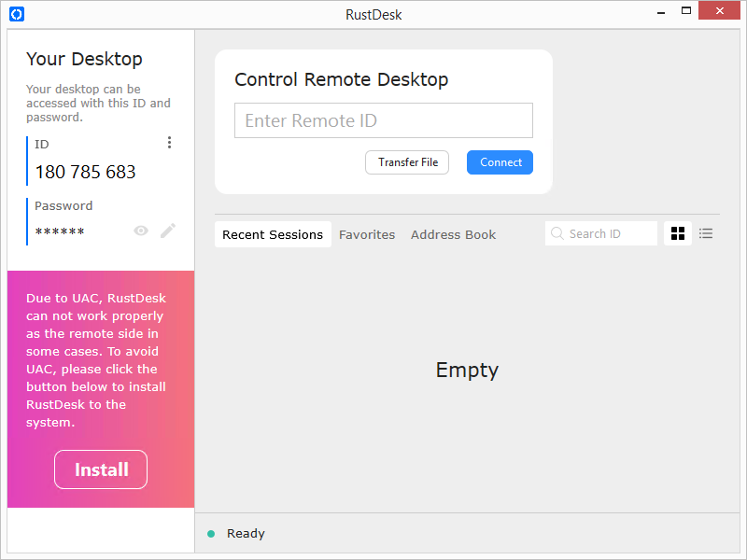Minimize the RustDesk window
The height and width of the screenshot is (560, 747).
click(x=661, y=11)
